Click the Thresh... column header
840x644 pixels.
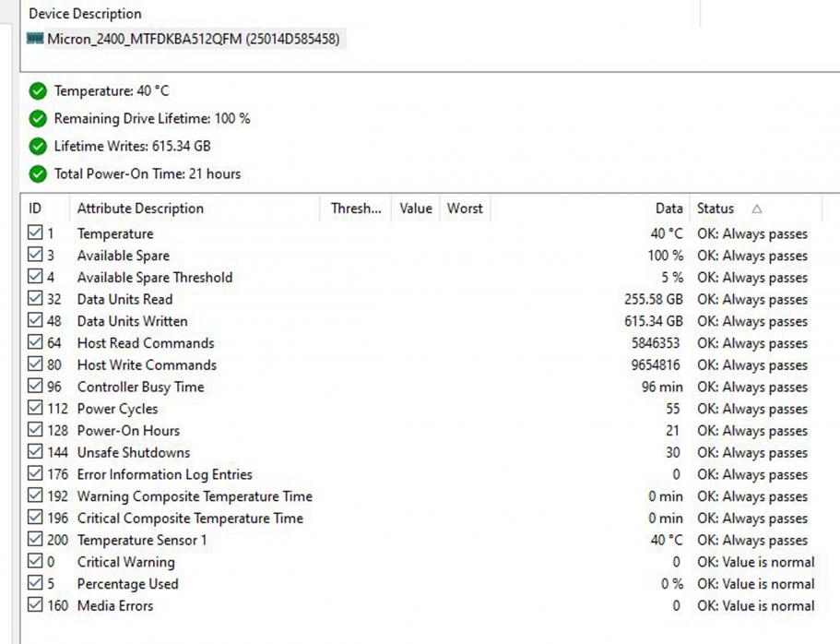[356, 209]
